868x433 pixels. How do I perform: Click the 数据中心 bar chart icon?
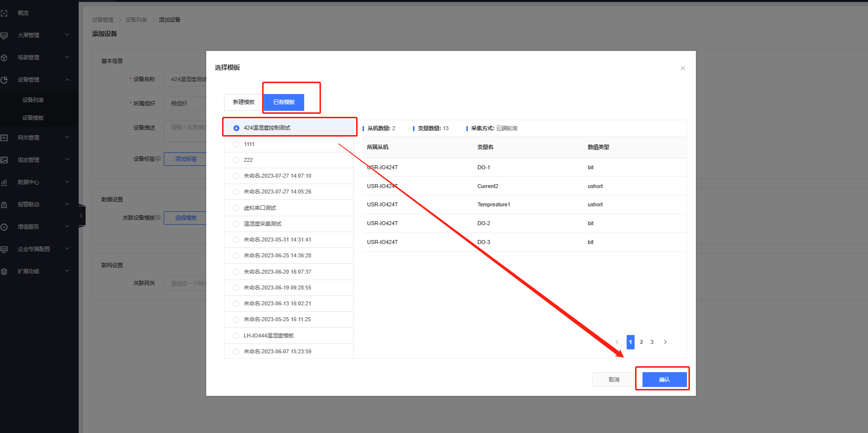4,183
